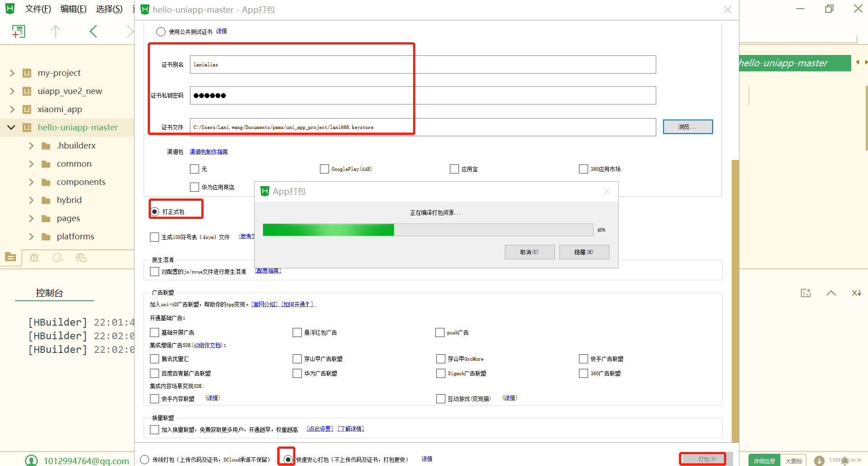Go back with the green left arrow
The image size is (868, 466).
[93, 31]
